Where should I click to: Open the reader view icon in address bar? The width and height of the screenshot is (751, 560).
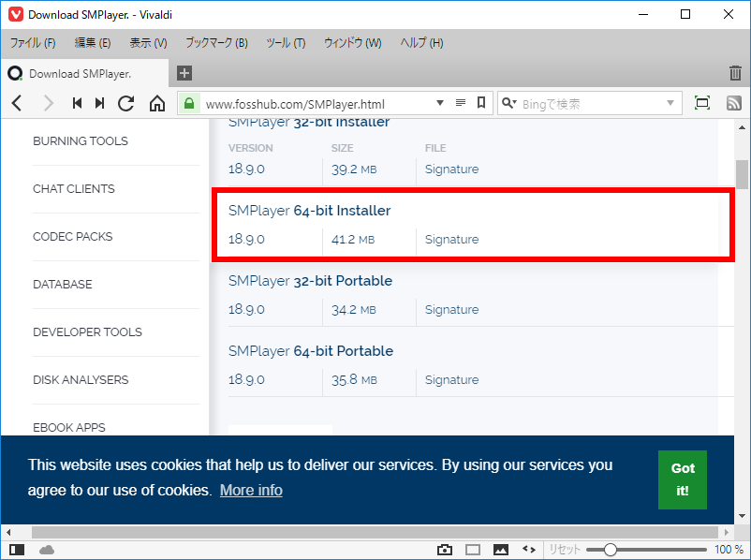pos(461,103)
